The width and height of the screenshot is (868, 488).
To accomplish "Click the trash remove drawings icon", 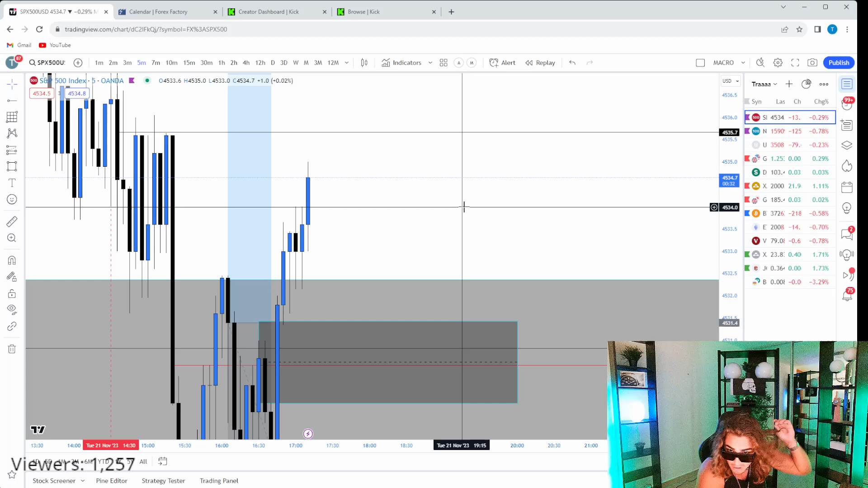I will click(x=12, y=349).
